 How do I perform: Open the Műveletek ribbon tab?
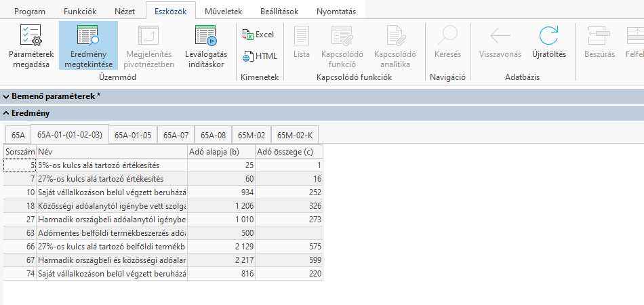coord(224,12)
